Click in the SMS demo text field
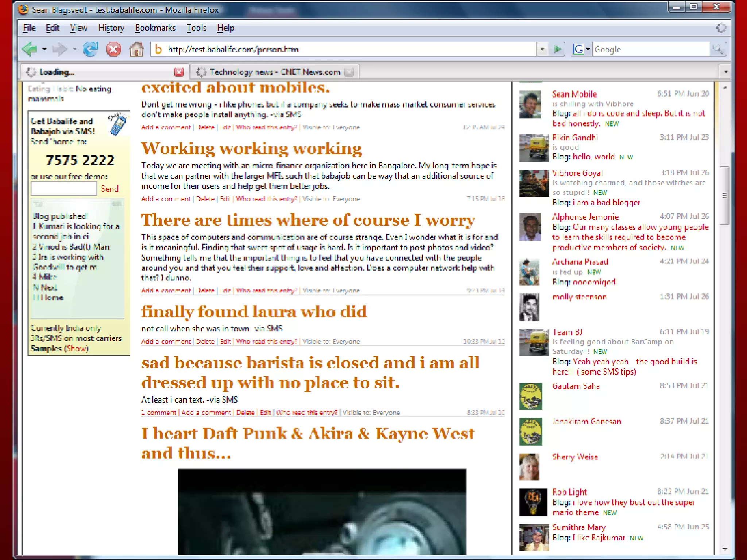The image size is (747, 560). point(64,188)
